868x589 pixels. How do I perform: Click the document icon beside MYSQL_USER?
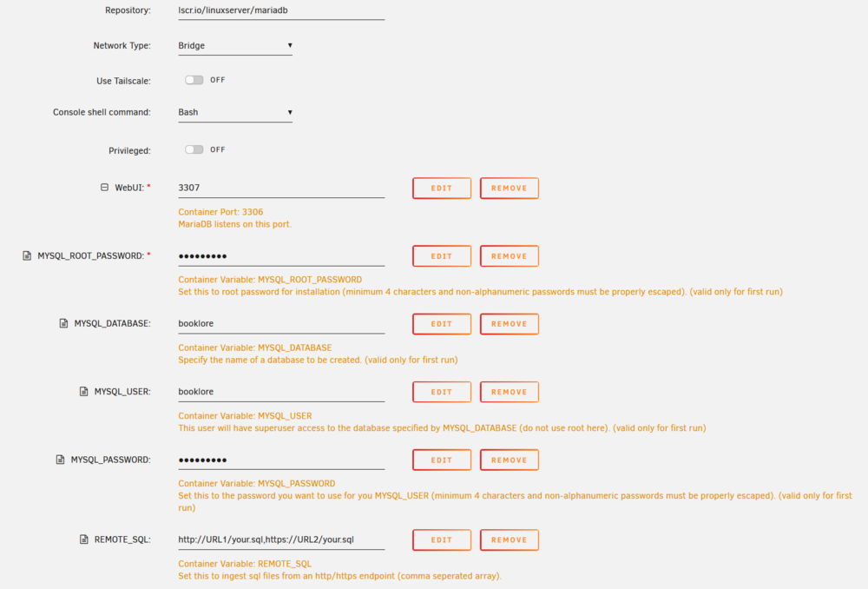pos(83,391)
